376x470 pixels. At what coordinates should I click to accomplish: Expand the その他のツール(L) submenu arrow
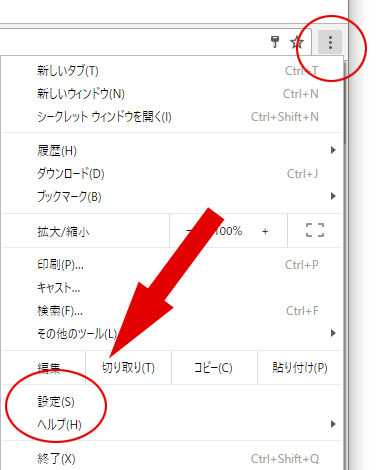pyautogui.click(x=333, y=333)
